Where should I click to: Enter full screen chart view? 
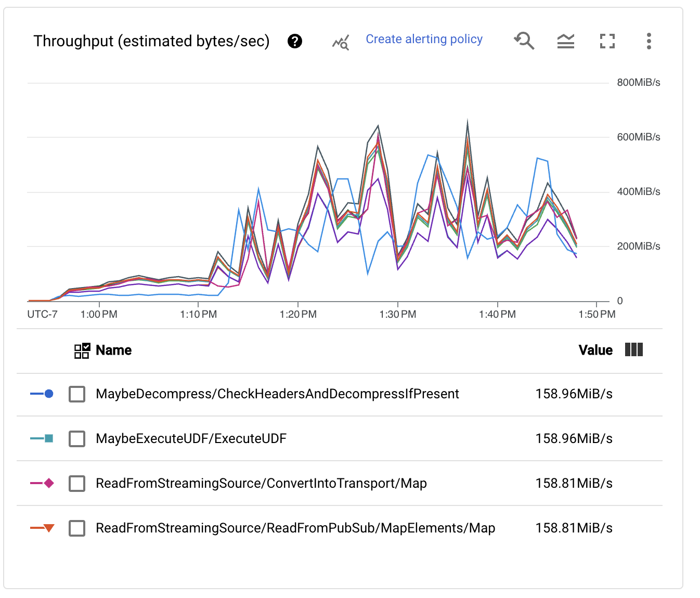pos(607,41)
